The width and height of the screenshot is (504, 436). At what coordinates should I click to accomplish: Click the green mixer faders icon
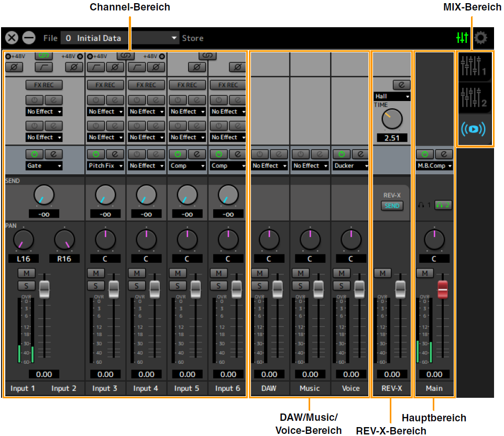click(x=462, y=38)
